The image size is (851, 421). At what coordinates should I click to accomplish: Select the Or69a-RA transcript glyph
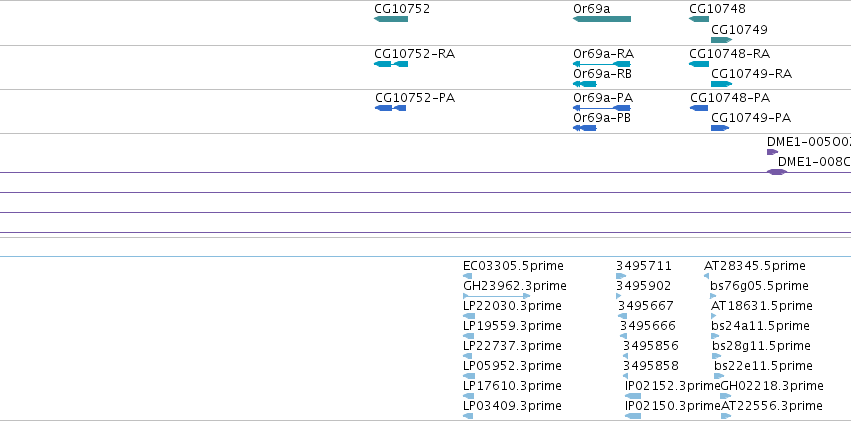[602, 64]
